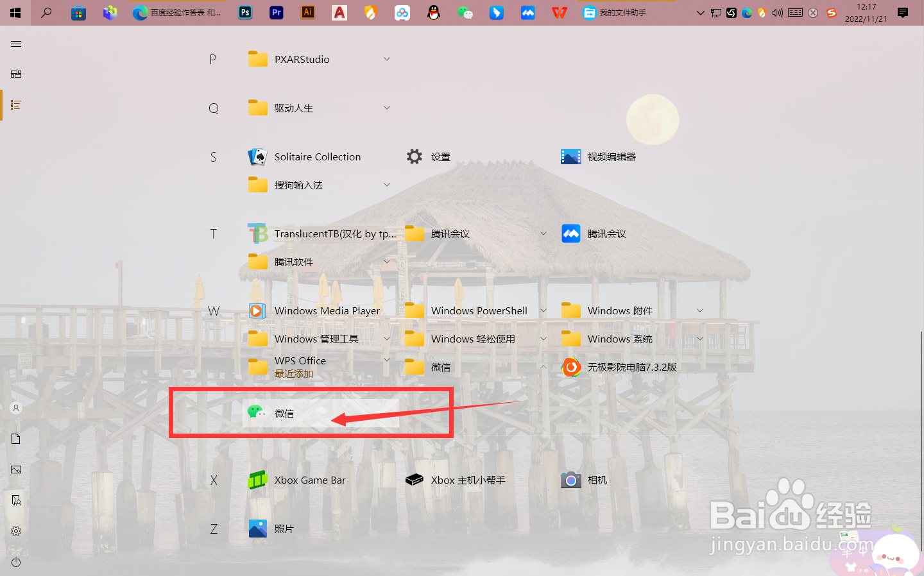Viewport: 924px width, 576px height.
Task: Expand Windows PowerShell folder chevron
Action: click(543, 310)
